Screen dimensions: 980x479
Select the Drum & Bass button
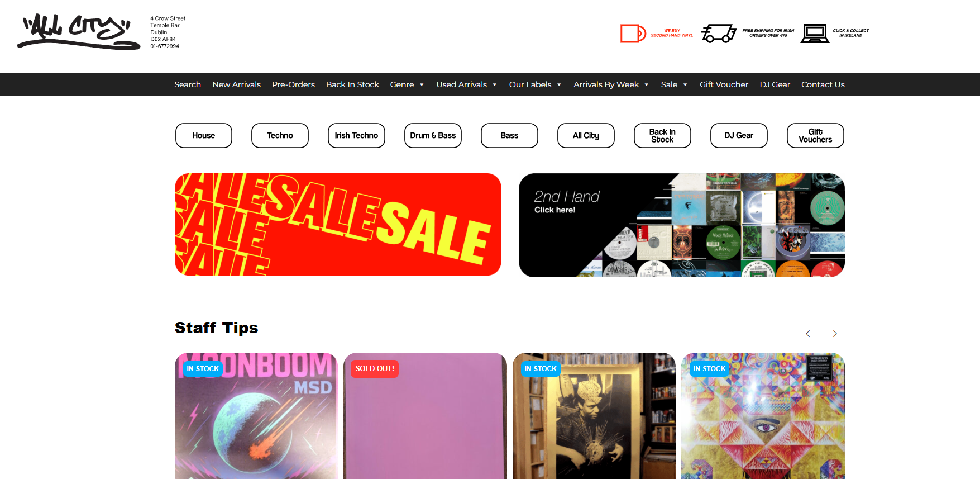pyautogui.click(x=433, y=135)
